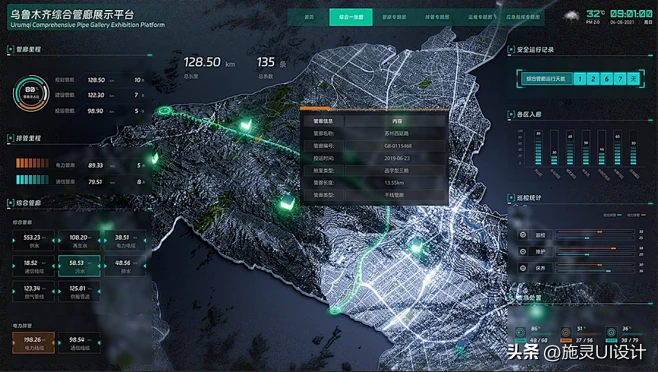Screen dimensions: 658x372
Task: Click the last bar in 各区入廊 chart
Action: click(633, 147)
